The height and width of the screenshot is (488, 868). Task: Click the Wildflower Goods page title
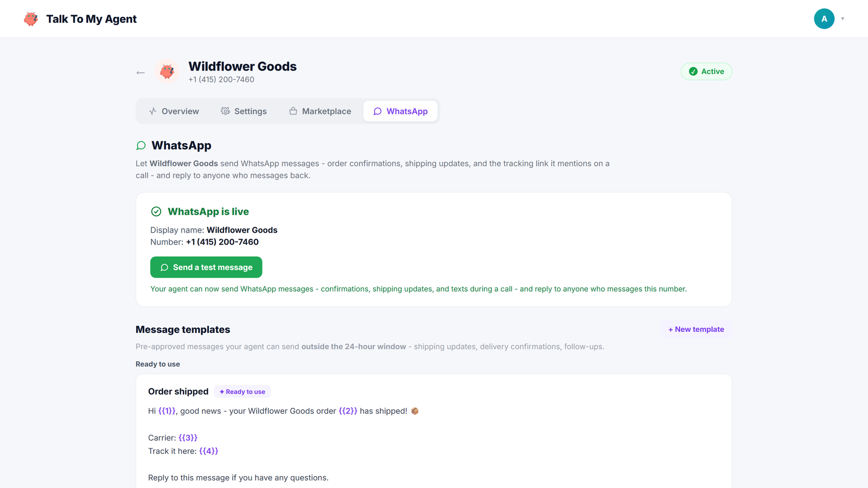point(242,66)
